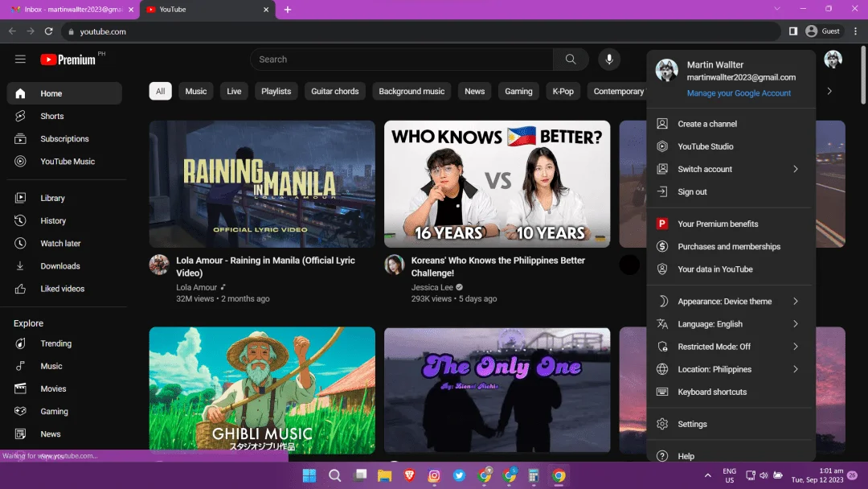This screenshot has width=868, height=489.
Task: Open Library in the sidebar
Action: coord(65,199)
